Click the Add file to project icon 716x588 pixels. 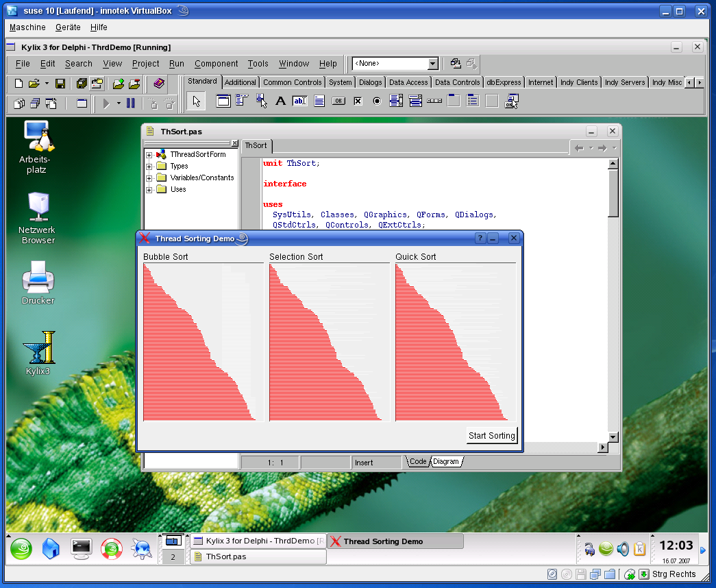(x=118, y=84)
